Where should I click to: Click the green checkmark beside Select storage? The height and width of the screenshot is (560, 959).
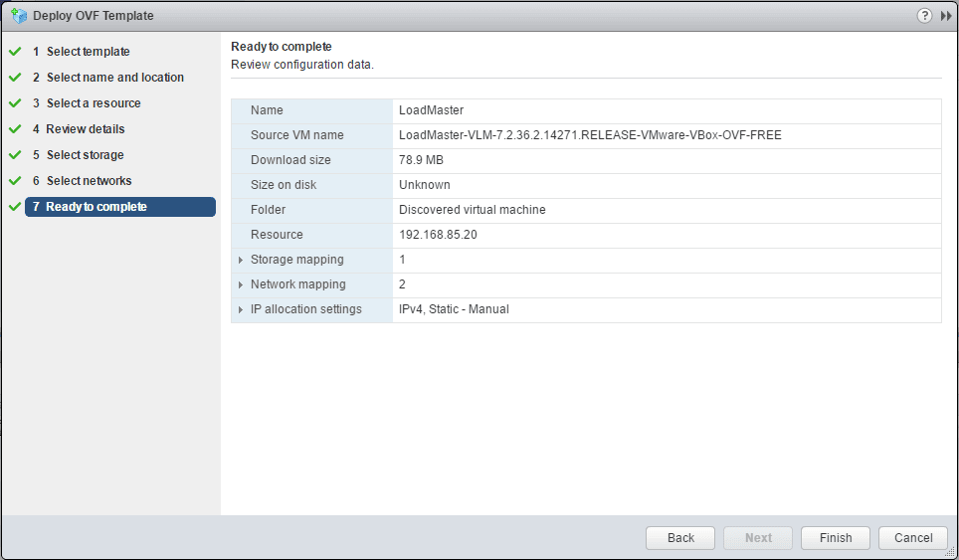(15, 155)
